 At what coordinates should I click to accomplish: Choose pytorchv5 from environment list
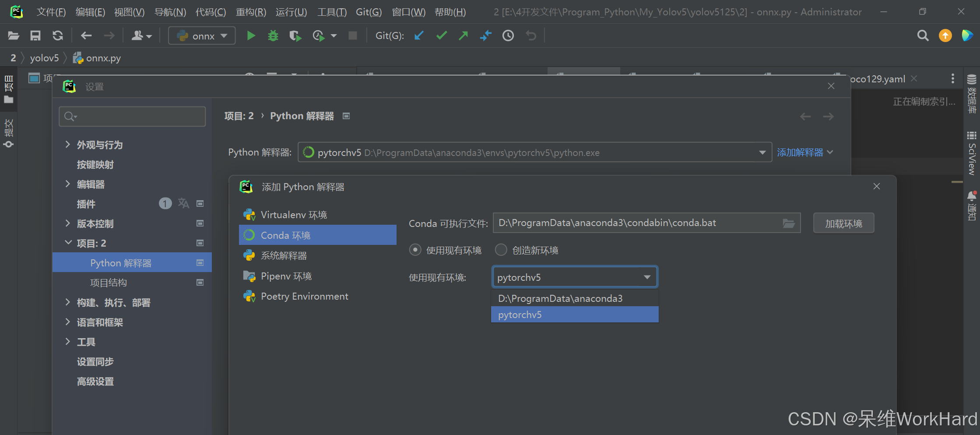click(x=575, y=315)
